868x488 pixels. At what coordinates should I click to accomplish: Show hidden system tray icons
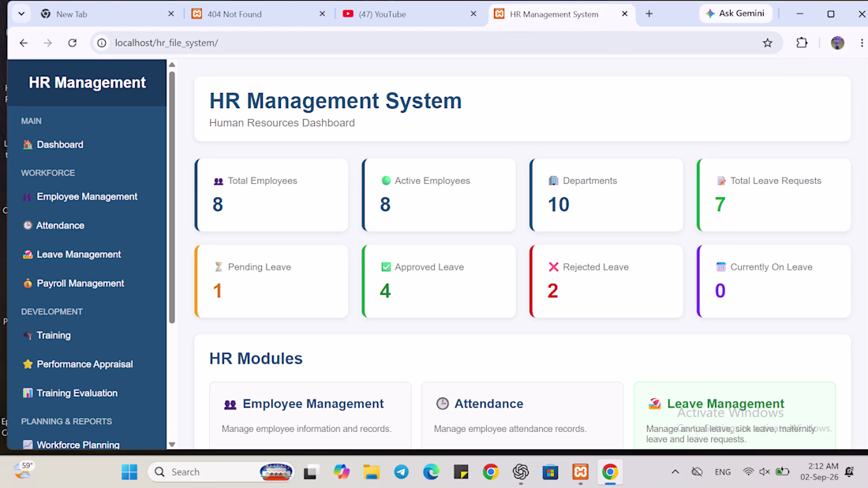point(675,472)
